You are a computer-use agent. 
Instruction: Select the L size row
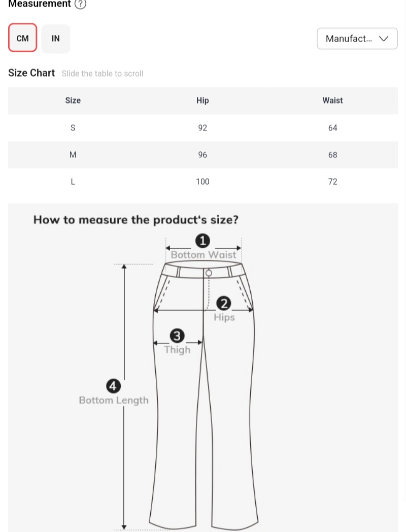73,182
